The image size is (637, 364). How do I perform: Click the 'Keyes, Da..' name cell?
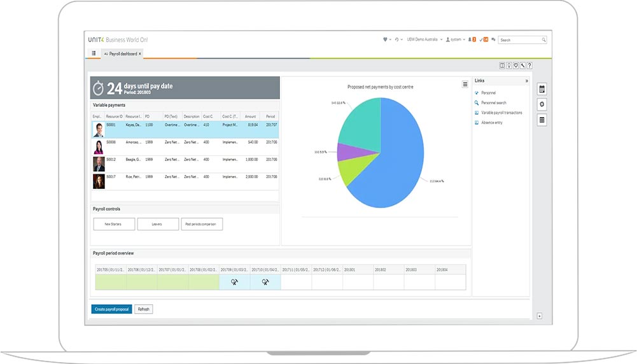click(133, 125)
